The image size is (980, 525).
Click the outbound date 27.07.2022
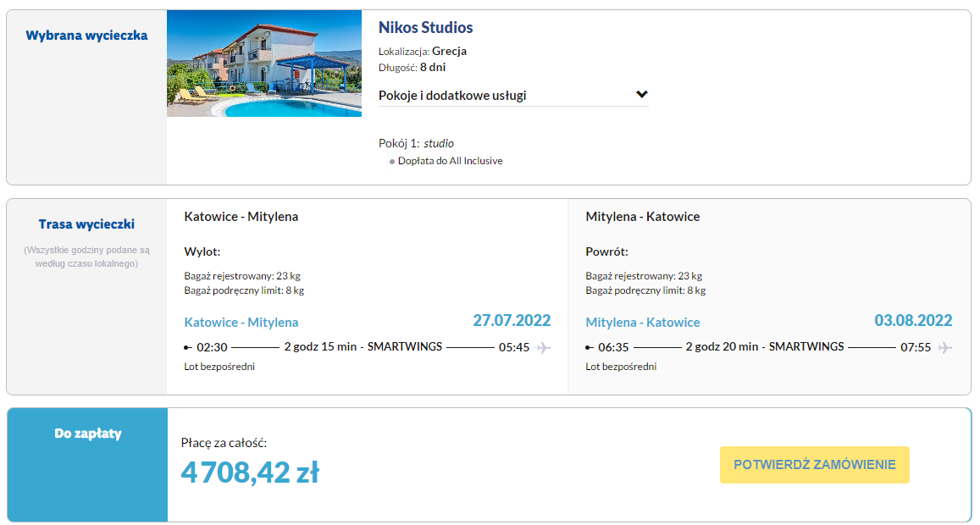pyautogui.click(x=512, y=321)
